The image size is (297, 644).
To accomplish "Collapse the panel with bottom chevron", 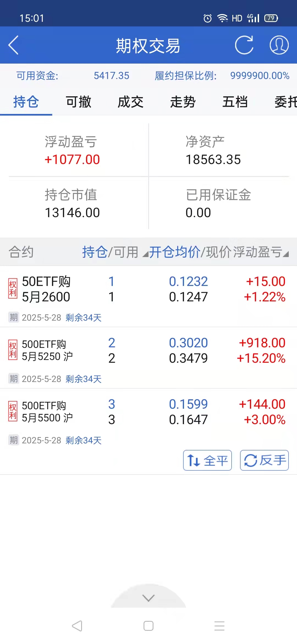I will (148, 598).
